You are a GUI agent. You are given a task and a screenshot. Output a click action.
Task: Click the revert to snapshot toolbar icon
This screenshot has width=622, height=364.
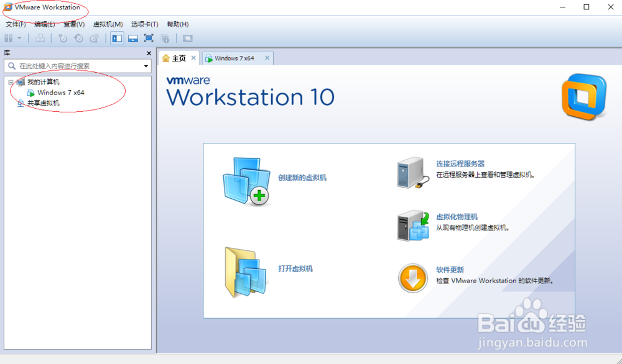[78, 39]
